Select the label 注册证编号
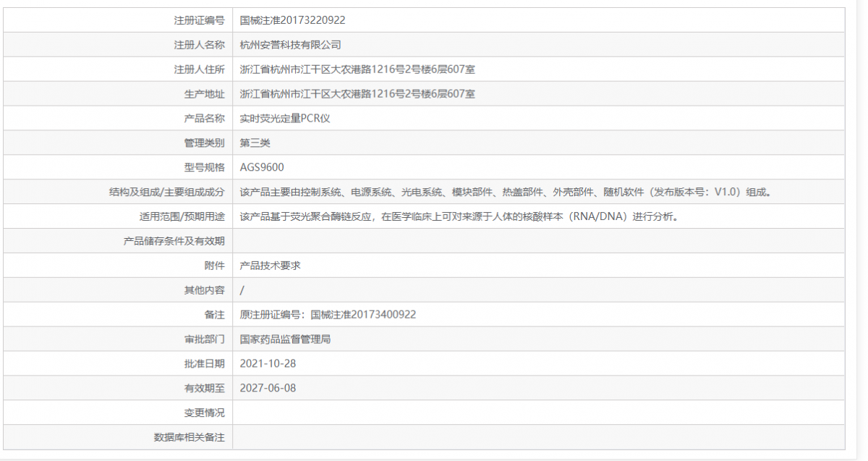The height and width of the screenshot is (461, 868). tap(200, 20)
